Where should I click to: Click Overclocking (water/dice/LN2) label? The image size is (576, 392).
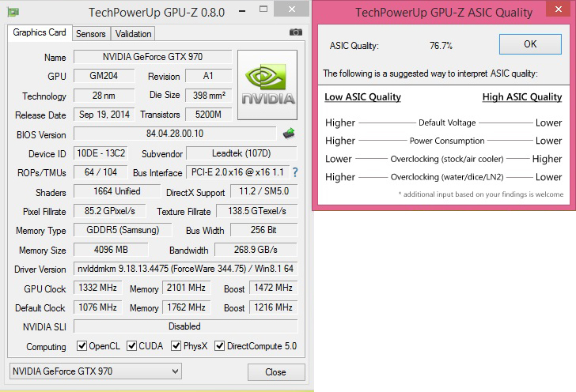pos(447,177)
